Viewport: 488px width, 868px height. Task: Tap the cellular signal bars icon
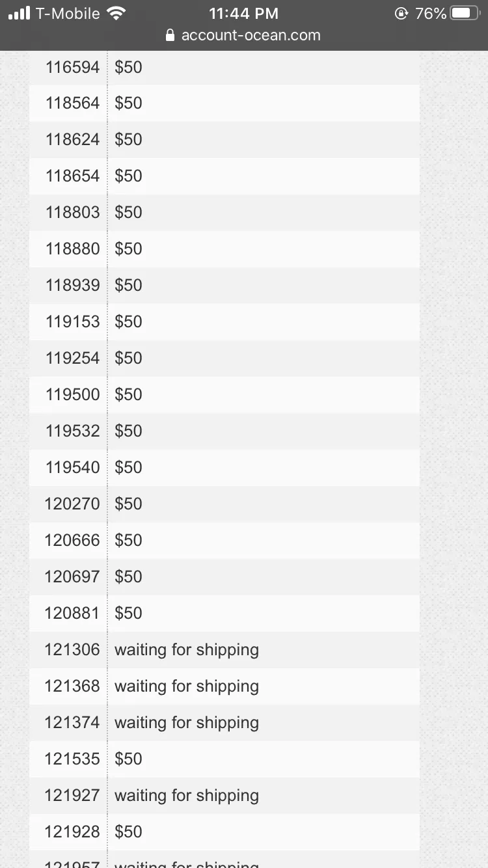[x=20, y=13]
